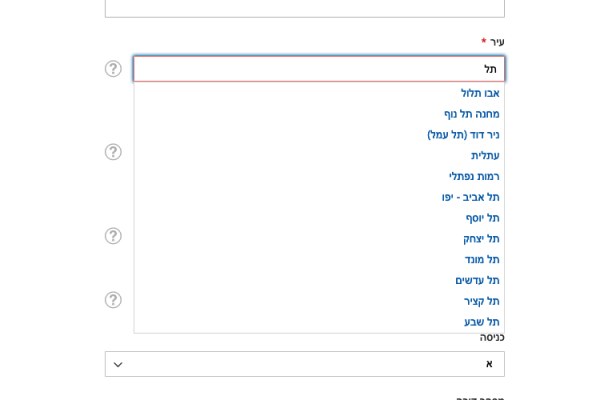
Task: Choose תל יצחק suggestion
Action: (x=481, y=239)
